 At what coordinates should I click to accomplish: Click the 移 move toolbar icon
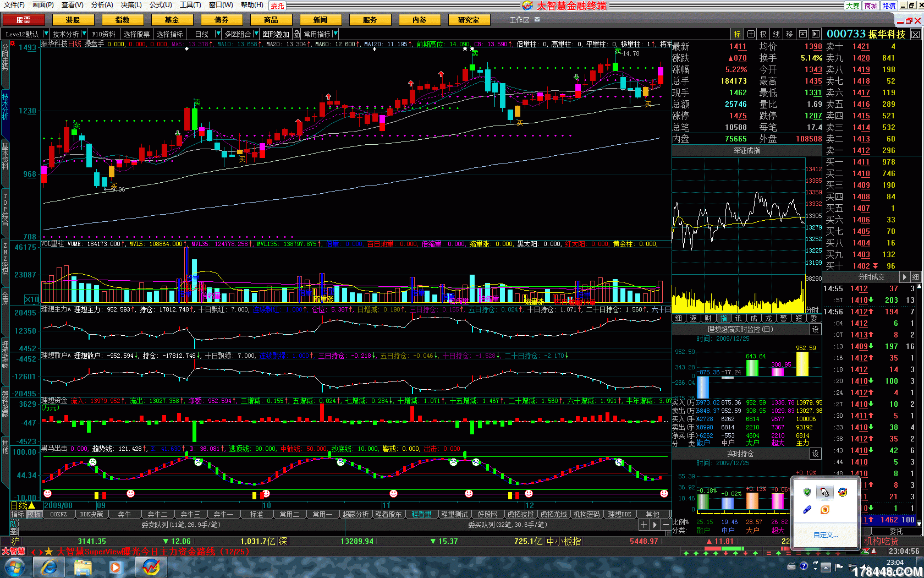click(x=790, y=34)
